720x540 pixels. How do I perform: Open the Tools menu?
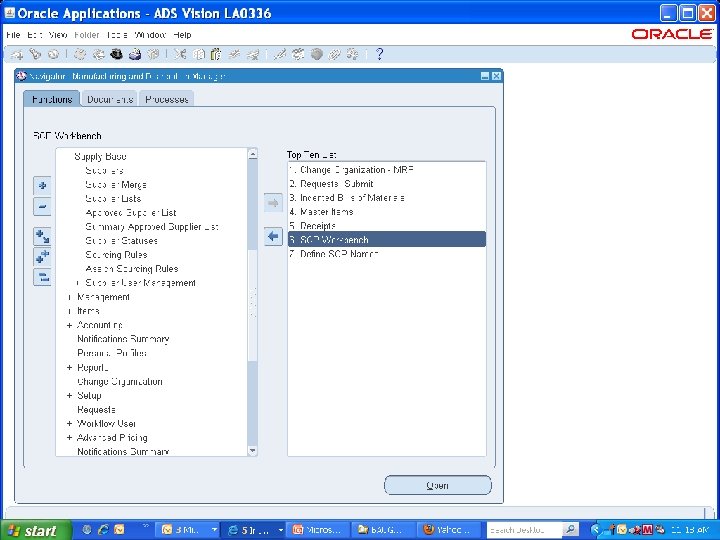click(x=117, y=35)
